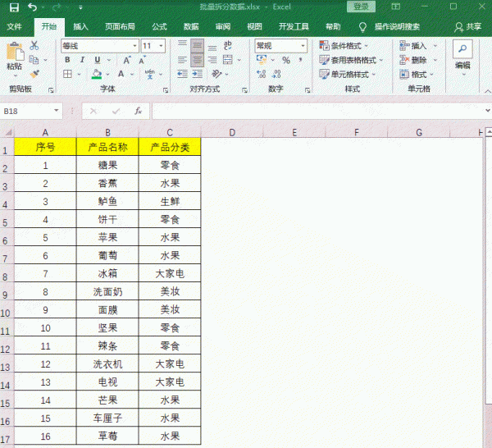Toggle top vertical alignment
Image resolution: width=492 pixels, height=448 pixels.
(x=182, y=43)
